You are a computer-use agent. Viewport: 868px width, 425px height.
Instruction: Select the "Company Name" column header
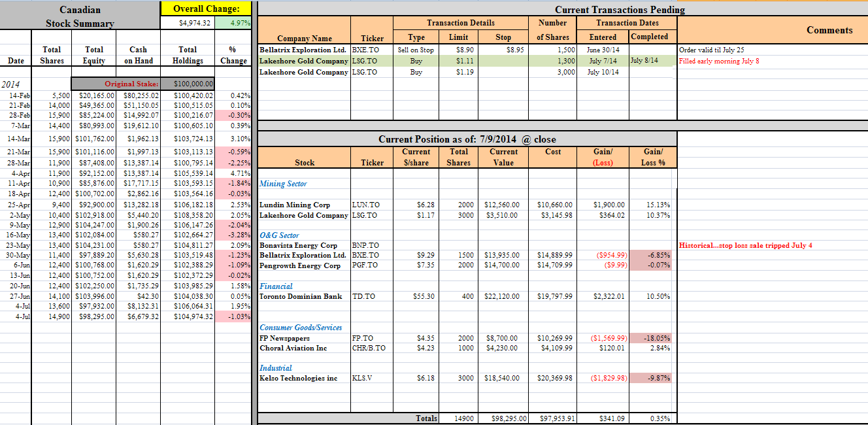[305, 38]
